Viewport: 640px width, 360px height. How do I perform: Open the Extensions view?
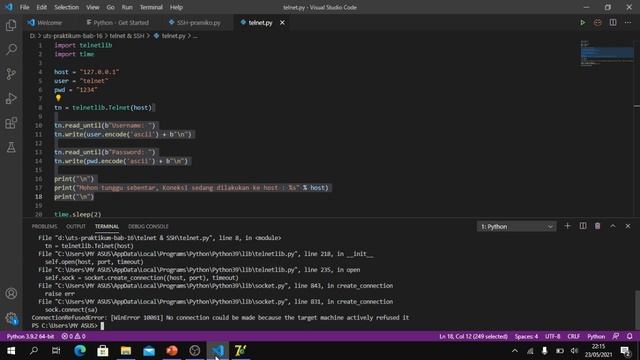11,123
